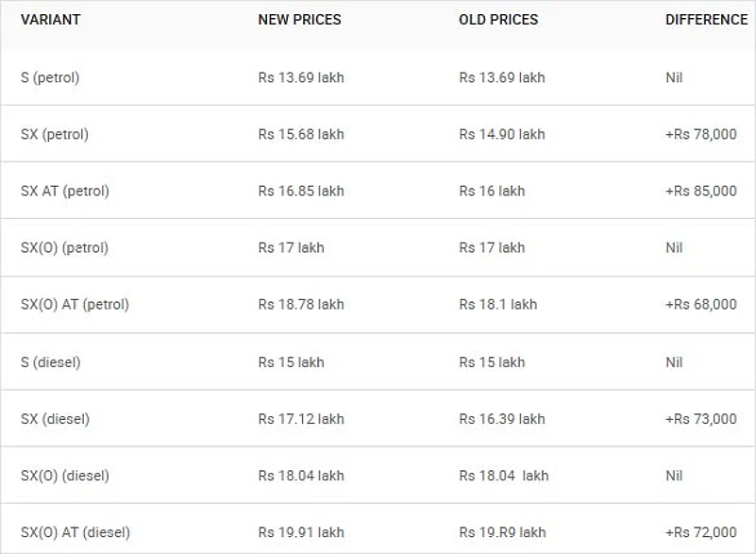Select the SX (diesel) variant cell

[55, 418]
